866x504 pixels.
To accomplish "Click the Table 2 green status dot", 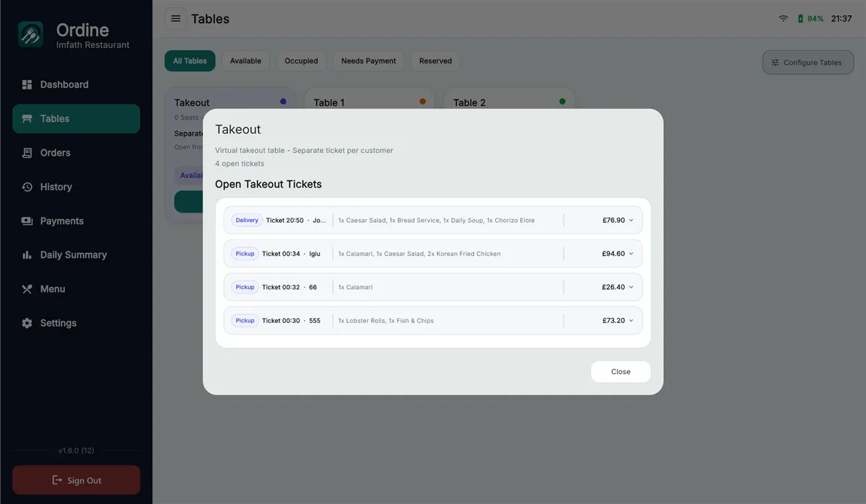I will tap(562, 102).
